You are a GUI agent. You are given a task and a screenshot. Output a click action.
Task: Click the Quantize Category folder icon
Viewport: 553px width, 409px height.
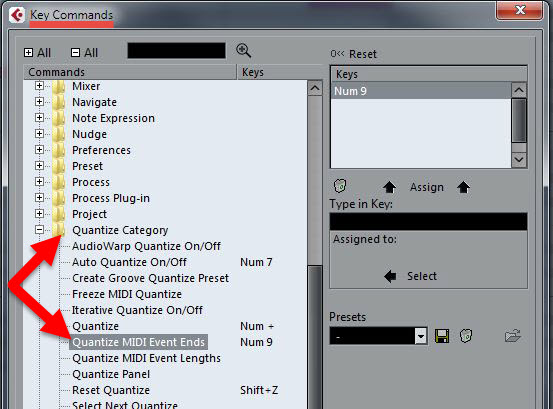tap(59, 230)
